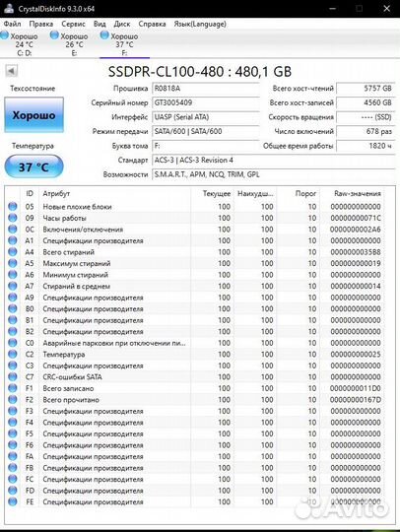Click status icon for attribute FA
The image size is (400, 532).
tap(13, 456)
